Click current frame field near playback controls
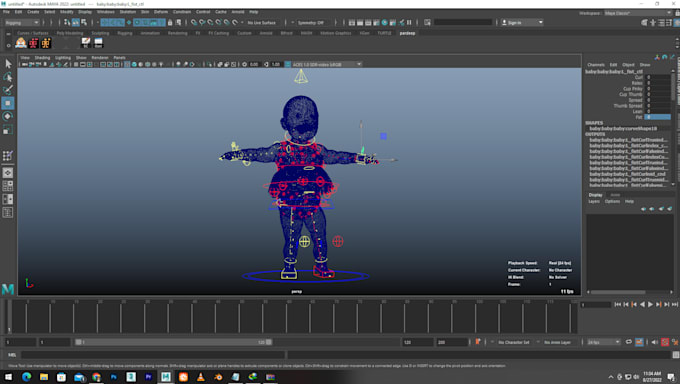Image resolution: width=680 pixels, height=384 pixels. click(x=595, y=305)
